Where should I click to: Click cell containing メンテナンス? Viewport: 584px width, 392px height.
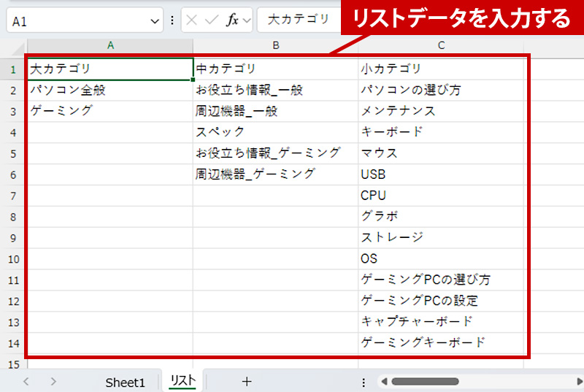(441, 111)
